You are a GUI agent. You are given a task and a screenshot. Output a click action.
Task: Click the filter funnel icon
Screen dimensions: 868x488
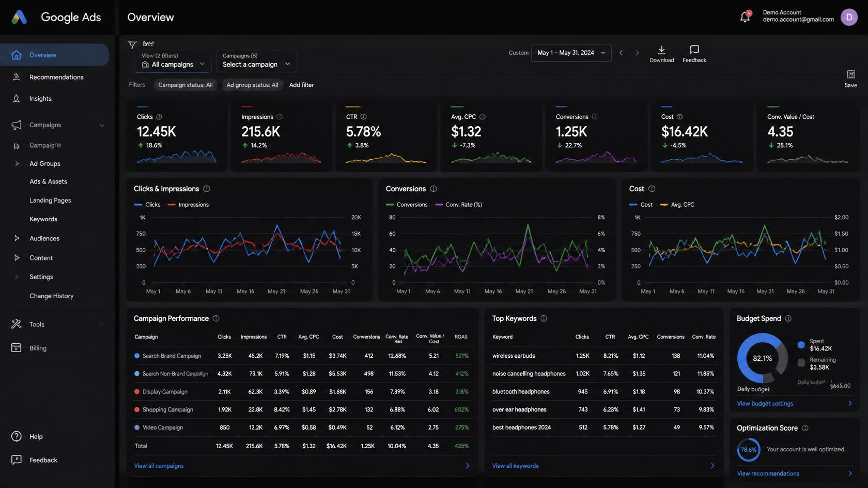tap(132, 45)
